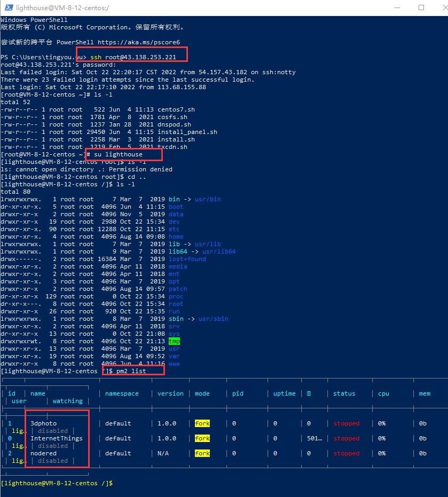448x497 pixels.
Task: Click the mnt directory name
Action: point(174,274)
